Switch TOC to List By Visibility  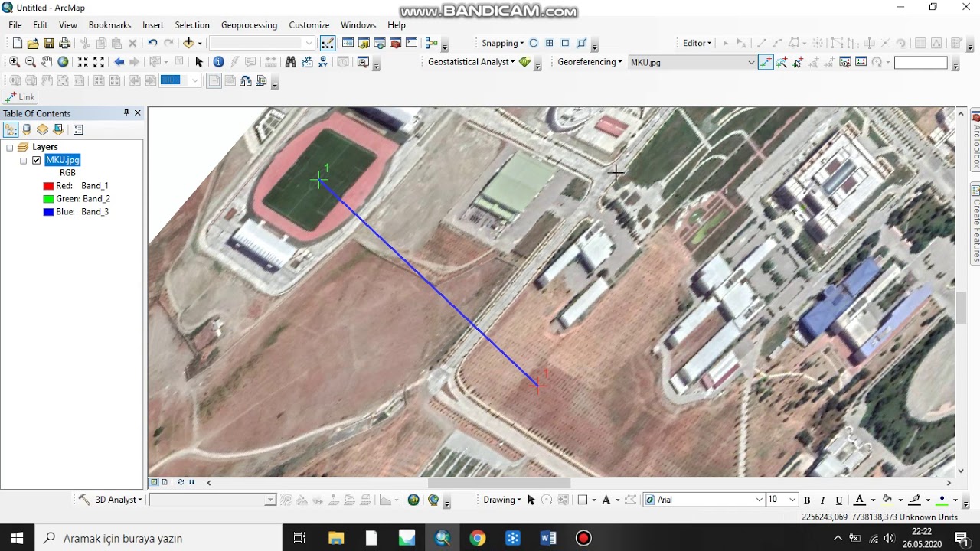pos(42,130)
